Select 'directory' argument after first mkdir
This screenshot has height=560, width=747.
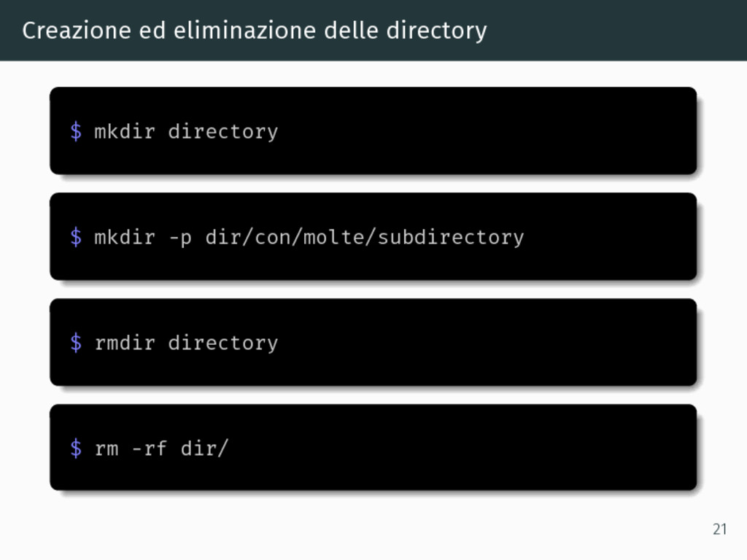click(223, 133)
